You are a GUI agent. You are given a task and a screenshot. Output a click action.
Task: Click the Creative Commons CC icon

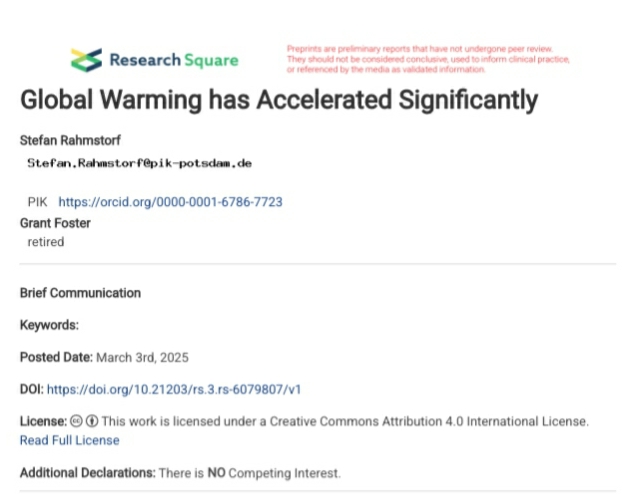76,421
